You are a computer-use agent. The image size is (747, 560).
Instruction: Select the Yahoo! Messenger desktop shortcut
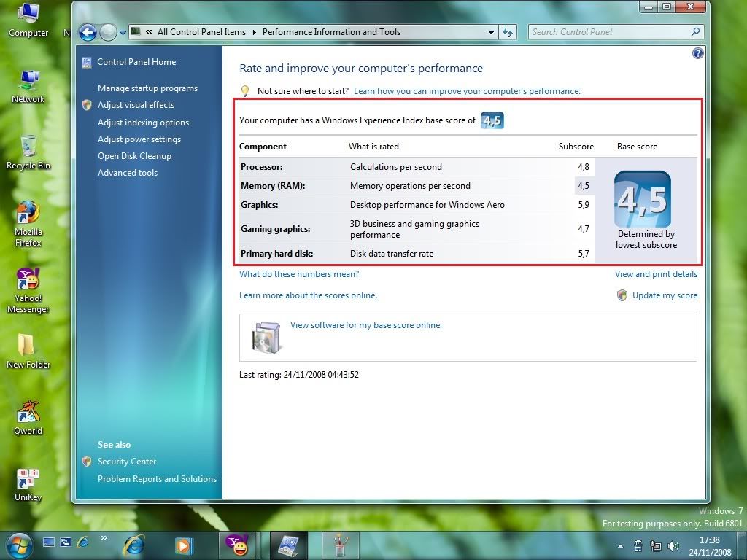(28, 290)
